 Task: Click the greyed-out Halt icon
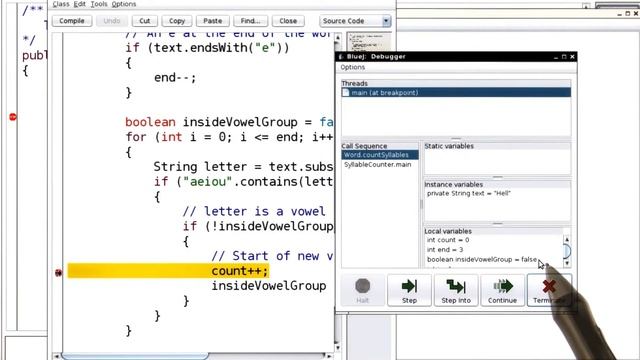click(x=362, y=286)
